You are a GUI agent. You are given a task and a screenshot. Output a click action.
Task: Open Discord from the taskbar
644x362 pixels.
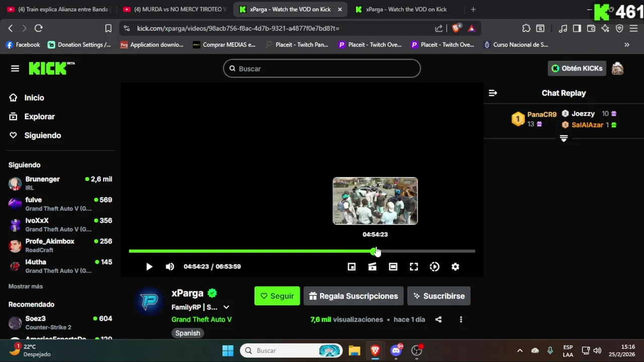point(396,350)
